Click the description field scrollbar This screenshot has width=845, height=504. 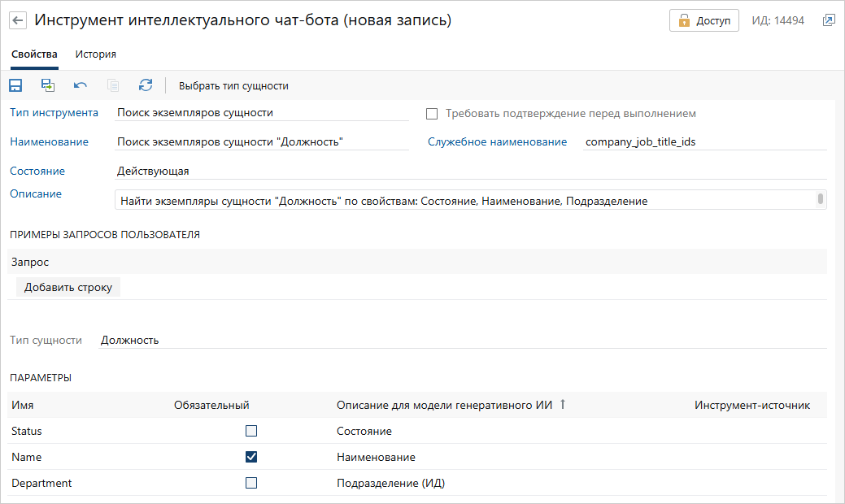pos(821,199)
